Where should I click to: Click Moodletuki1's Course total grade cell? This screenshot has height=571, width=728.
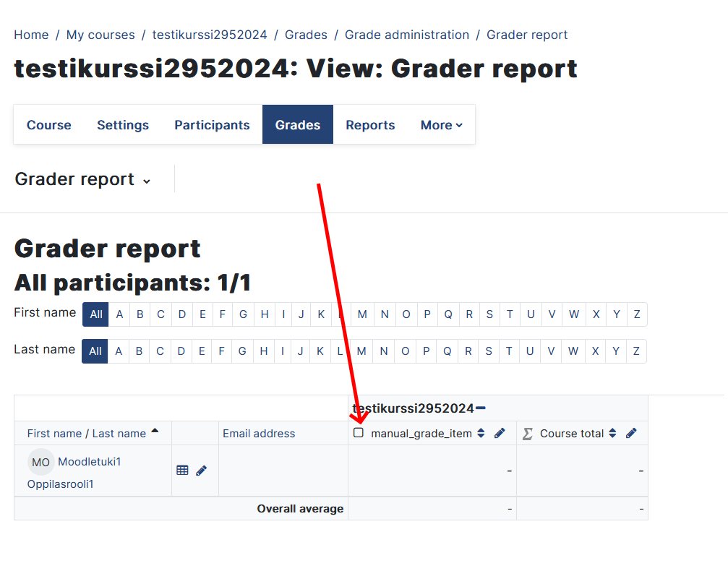pyautogui.click(x=582, y=471)
